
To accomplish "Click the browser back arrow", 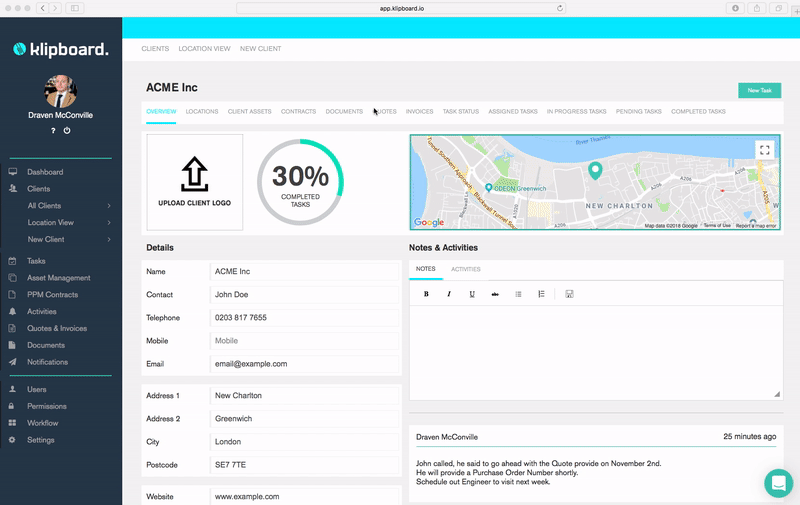I will [43, 8].
